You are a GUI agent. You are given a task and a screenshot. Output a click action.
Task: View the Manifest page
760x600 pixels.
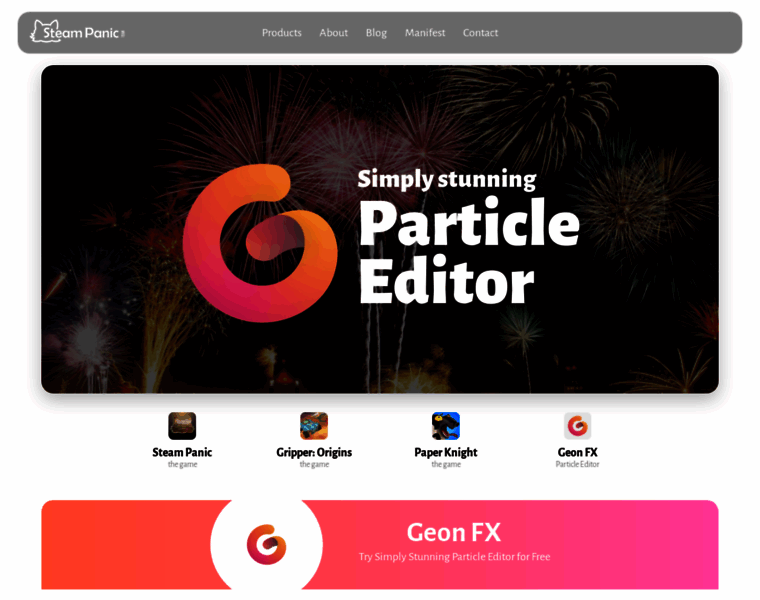pos(425,32)
